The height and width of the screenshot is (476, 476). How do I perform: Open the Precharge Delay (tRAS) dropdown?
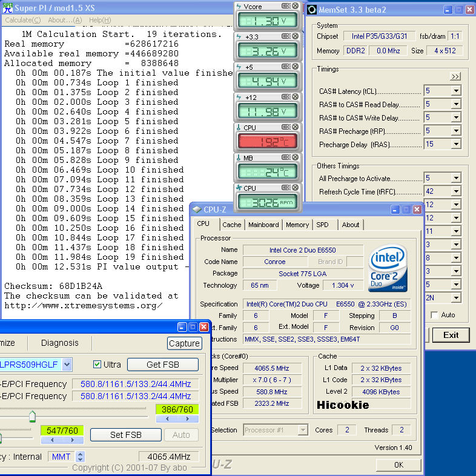[x=455, y=145]
